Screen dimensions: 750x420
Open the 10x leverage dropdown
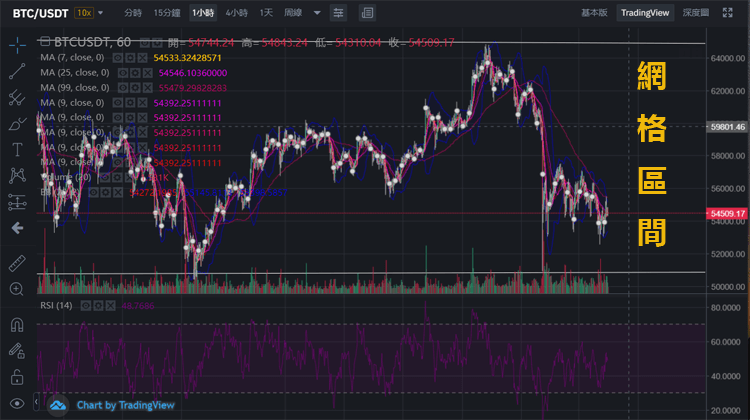pos(85,13)
